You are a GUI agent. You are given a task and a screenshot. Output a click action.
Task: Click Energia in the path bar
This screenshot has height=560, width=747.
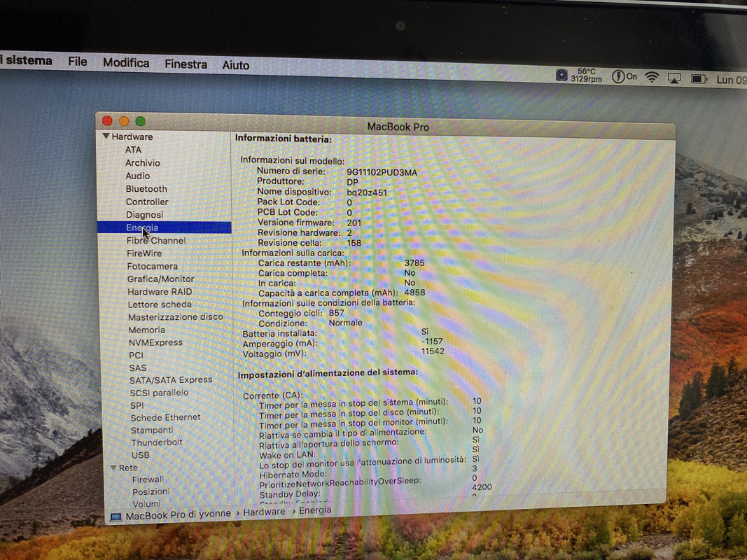315,510
